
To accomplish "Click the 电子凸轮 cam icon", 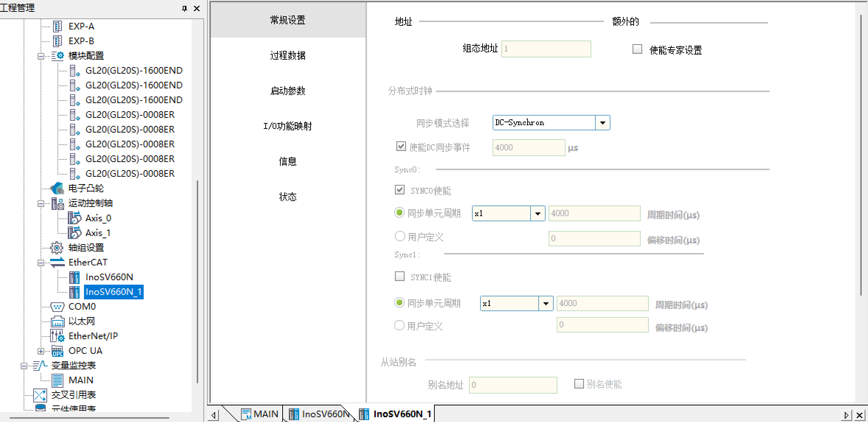I will (x=57, y=188).
